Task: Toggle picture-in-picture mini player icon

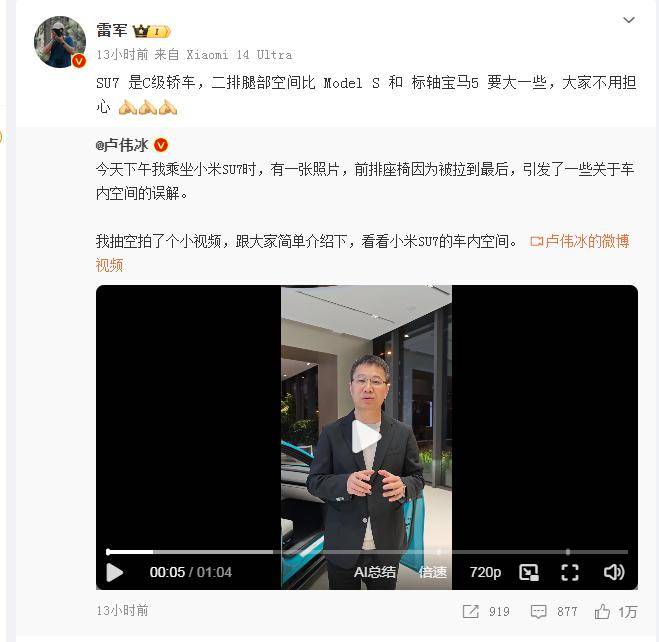Action: tap(529, 572)
